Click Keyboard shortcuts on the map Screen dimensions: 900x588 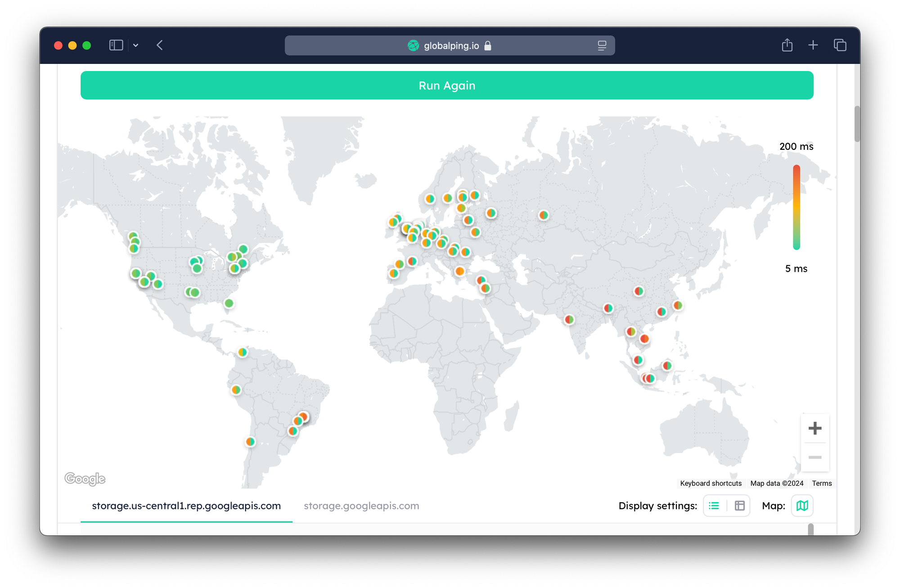[711, 483]
